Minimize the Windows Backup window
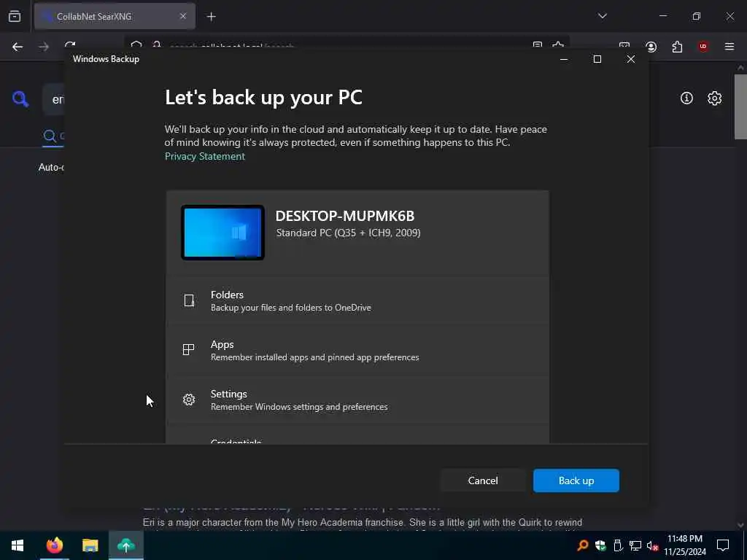Image resolution: width=747 pixels, height=560 pixels. click(564, 59)
